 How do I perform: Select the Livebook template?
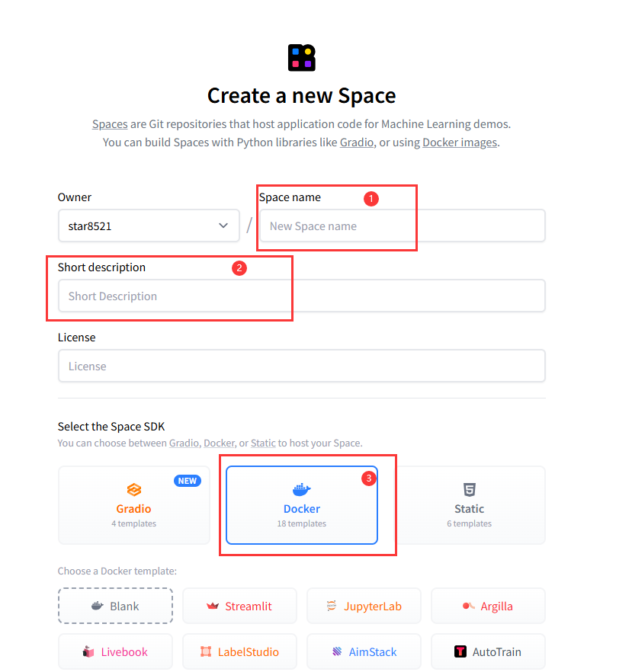pos(115,652)
